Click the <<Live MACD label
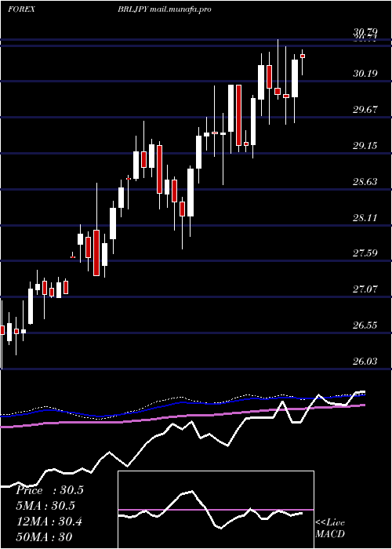Screen dimensions: 392x549 pyautogui.click(x=330, y=529)
